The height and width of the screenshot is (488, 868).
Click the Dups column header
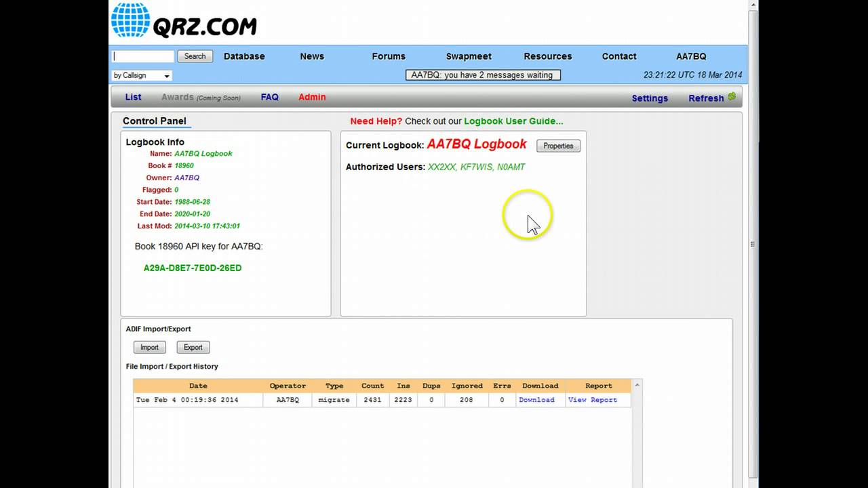click(x=431, y=386)
